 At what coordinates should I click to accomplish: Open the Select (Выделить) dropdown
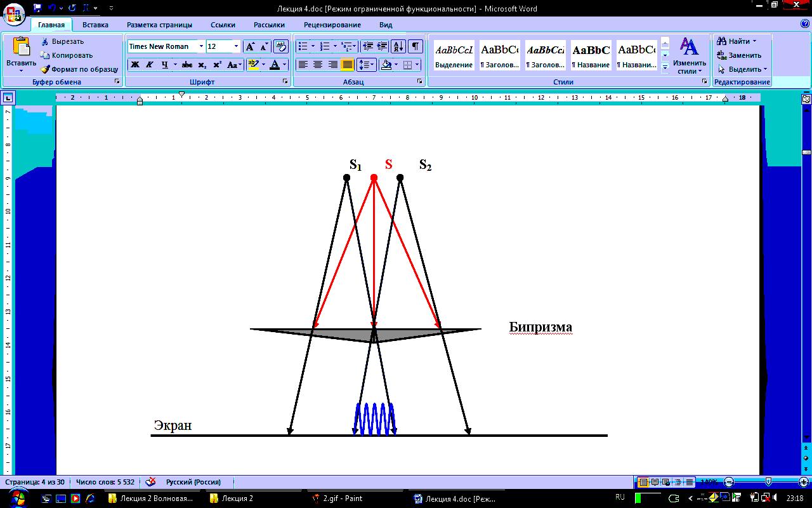tap(742, 69)
